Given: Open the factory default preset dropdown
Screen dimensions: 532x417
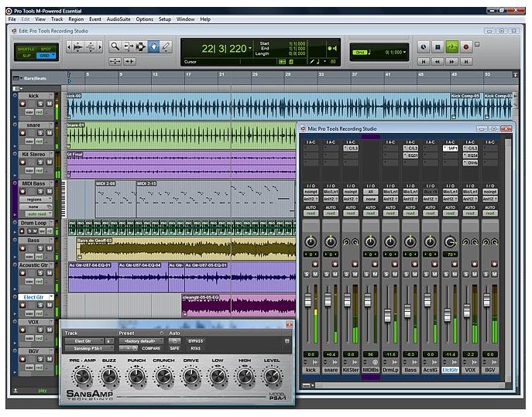Looking at the screenshot, I should (x=141, y=341).
